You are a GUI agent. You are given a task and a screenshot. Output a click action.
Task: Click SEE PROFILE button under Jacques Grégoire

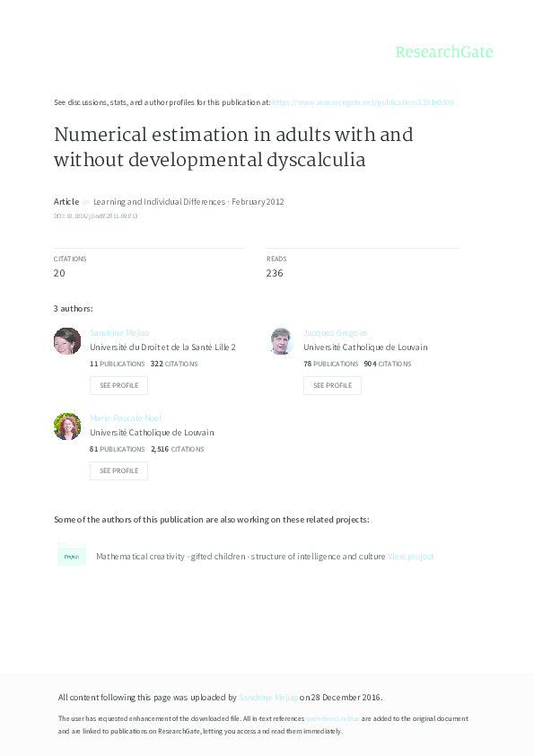pyautogui.click(x=332, y=385)
